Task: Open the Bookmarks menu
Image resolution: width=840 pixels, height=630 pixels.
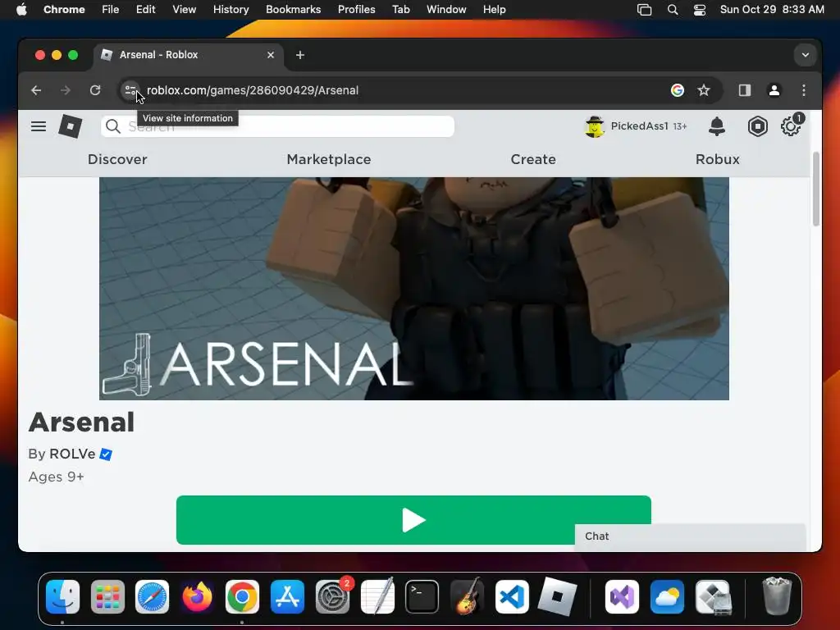Action: point(293,10)
